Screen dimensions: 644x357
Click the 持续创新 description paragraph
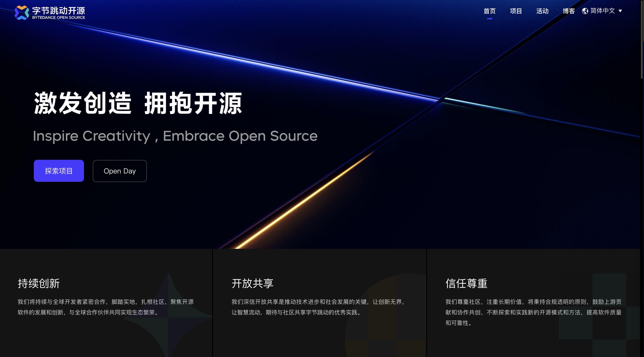tap(106, 307)
